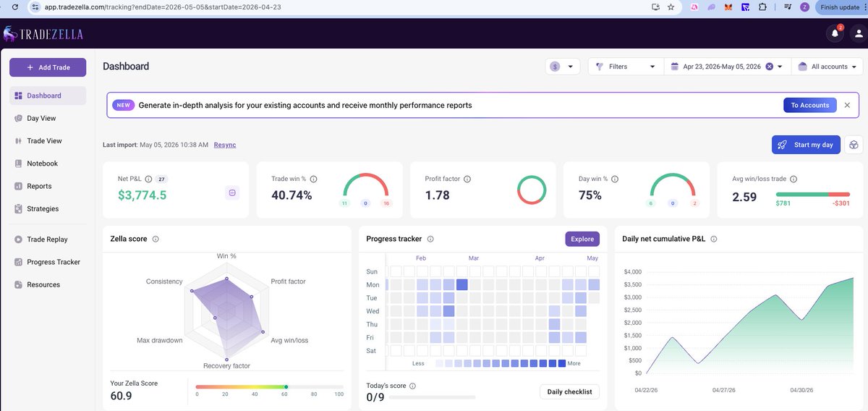Viewport: 868px width, 411px height.
Task: Open Strategies in the sidebar
Action: coord(43,208)
